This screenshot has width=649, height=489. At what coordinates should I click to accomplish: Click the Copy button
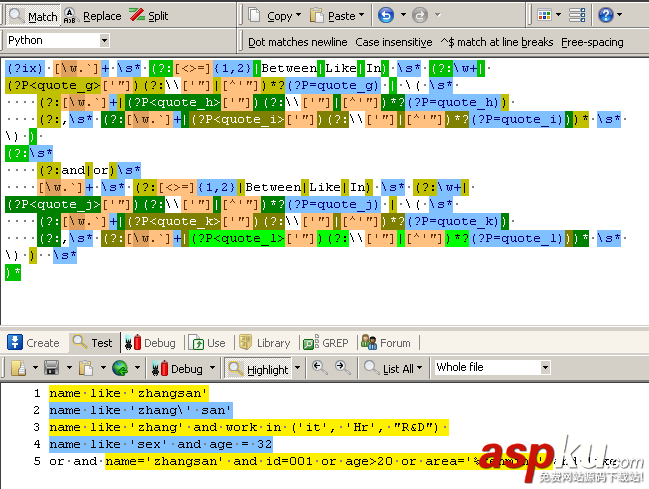[270, 16]
